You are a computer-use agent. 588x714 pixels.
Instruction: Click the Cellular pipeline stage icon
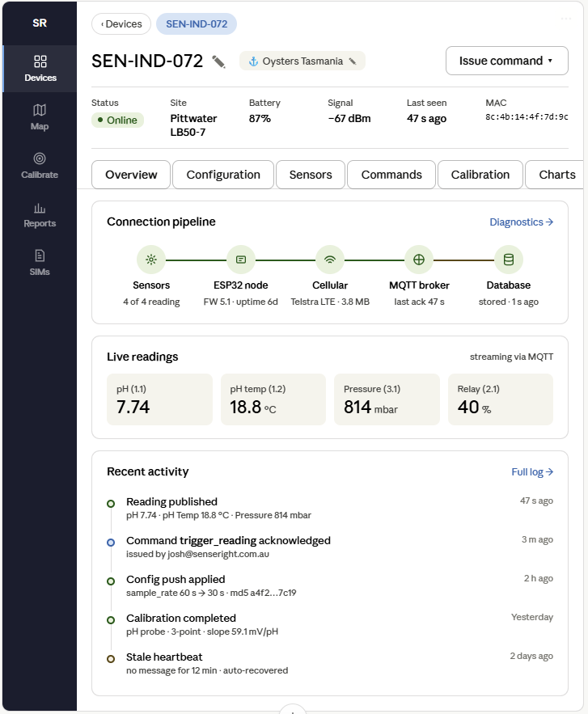click(330, 260)
